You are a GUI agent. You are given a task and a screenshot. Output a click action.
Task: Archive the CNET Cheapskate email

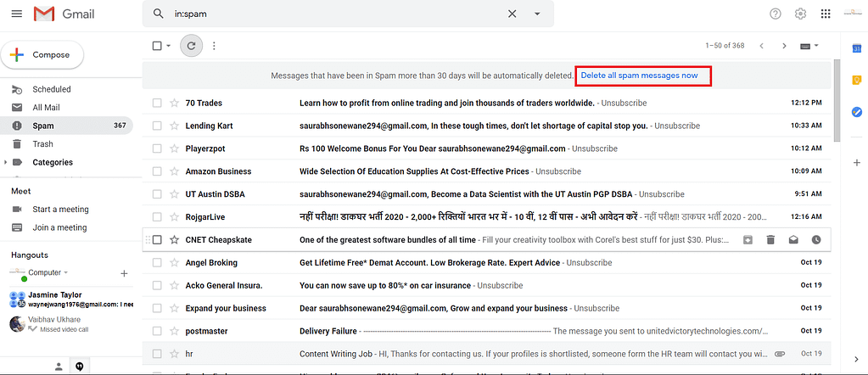click(x=748, y=240)
